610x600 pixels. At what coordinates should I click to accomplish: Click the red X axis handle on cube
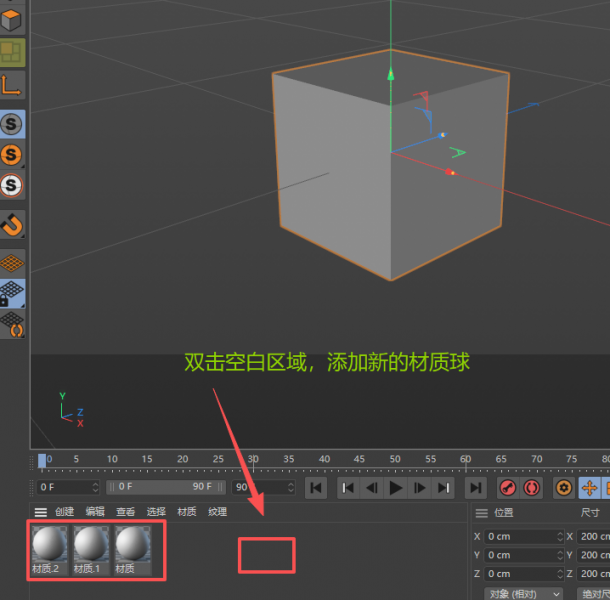[x=450, y=172]
